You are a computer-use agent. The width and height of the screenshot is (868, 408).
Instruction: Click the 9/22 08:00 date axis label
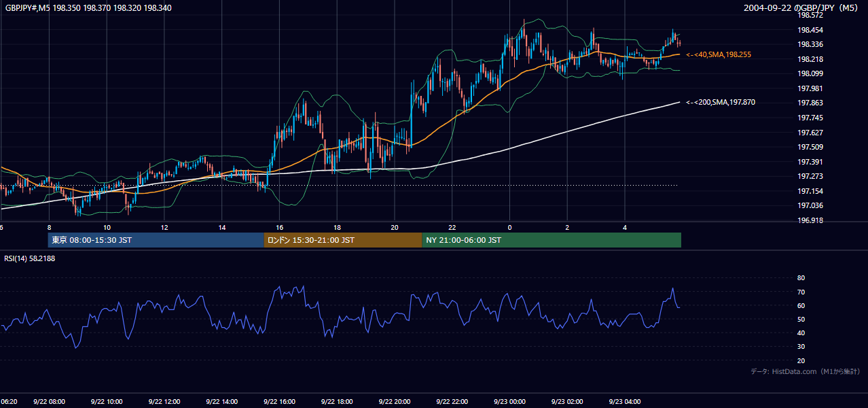pyautogui.click(x=49, y=402)
